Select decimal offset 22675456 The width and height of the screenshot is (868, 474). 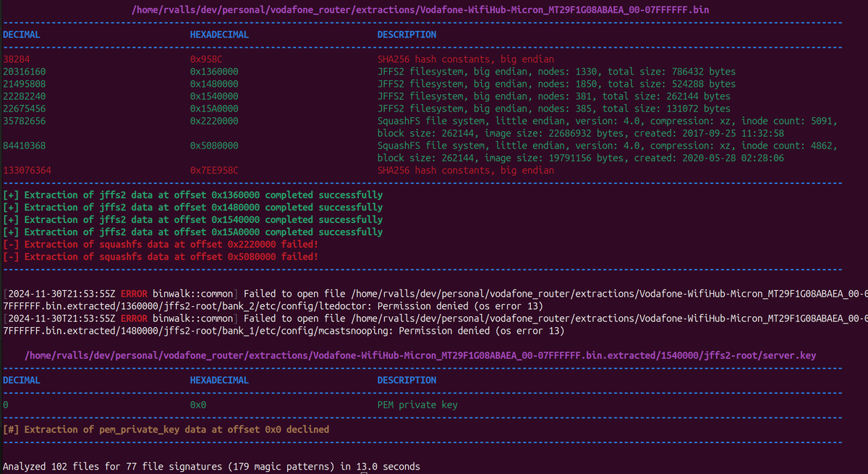[x=25, y=109]
